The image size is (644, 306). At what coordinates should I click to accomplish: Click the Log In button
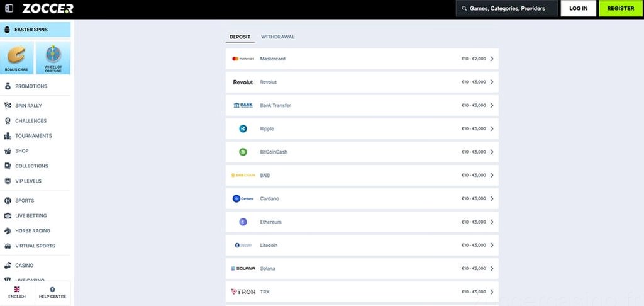579,8
